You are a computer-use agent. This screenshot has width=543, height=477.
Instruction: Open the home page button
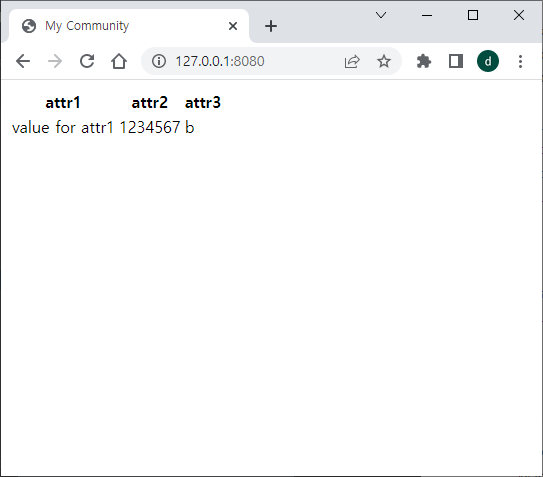tap(119, 61)
